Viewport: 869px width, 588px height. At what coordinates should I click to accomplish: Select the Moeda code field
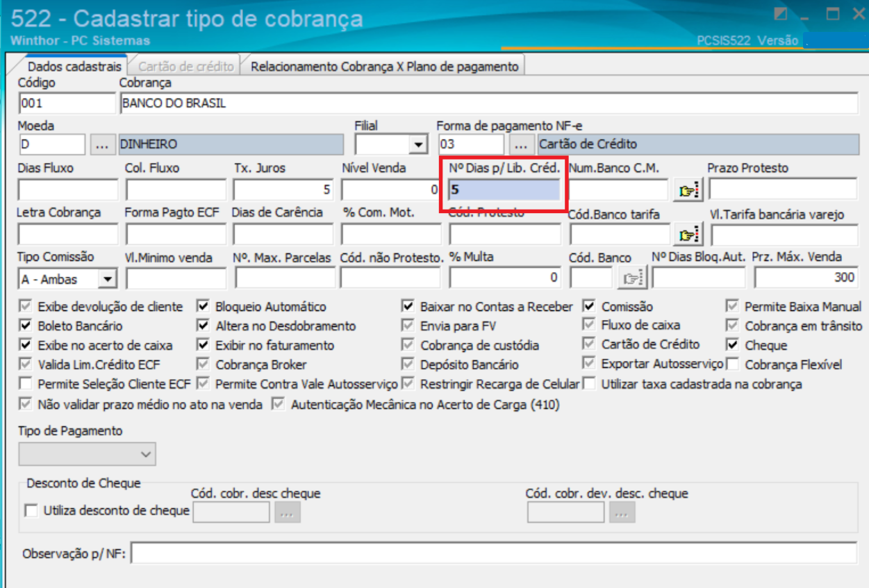(x=52, y=144)
